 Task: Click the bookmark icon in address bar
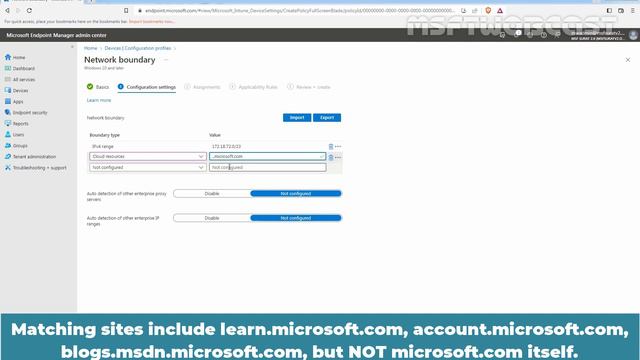tap(126, 11)
